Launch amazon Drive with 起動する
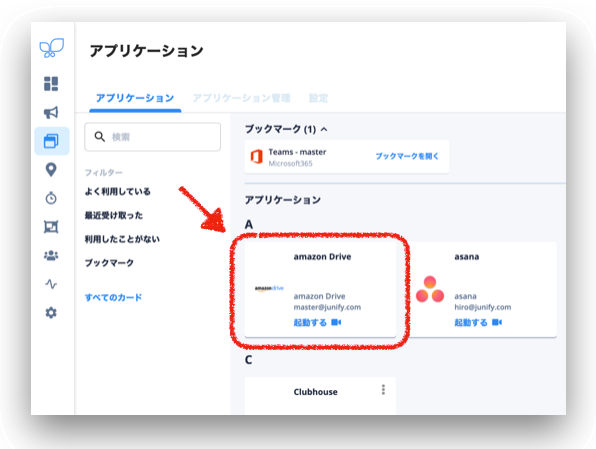 (x=310, y=322)
